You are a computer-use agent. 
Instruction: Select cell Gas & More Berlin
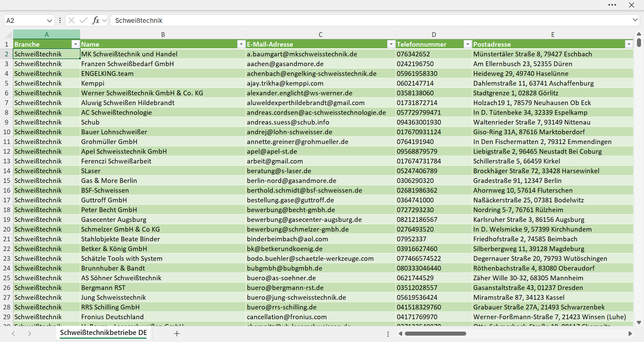click(163, 181)
